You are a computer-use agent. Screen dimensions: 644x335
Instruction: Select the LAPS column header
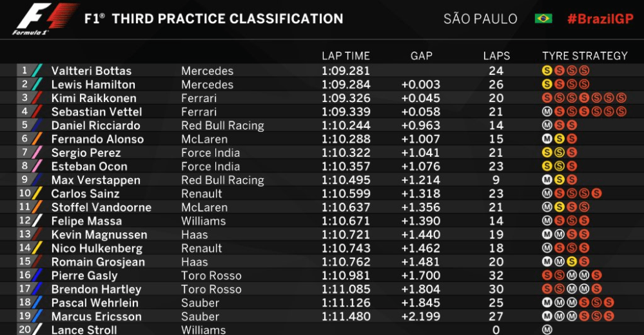[x=496, y=56]
